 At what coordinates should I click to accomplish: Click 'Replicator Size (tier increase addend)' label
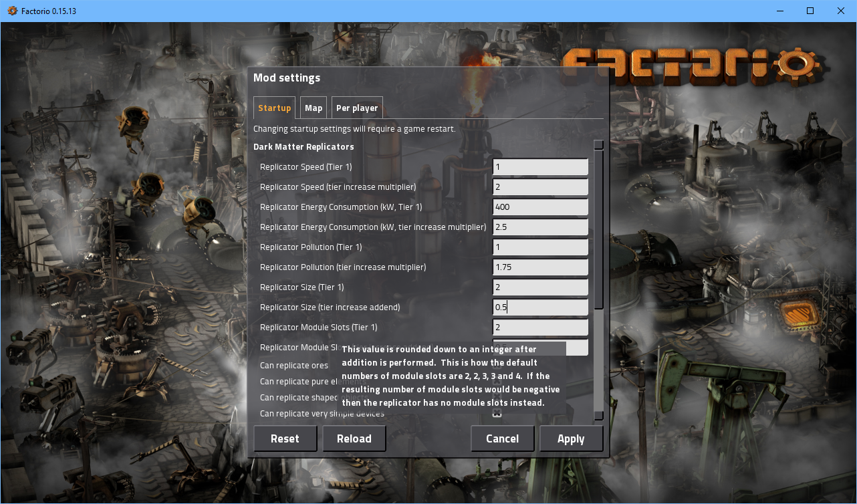pyautogui.click(x=330, y=307)
